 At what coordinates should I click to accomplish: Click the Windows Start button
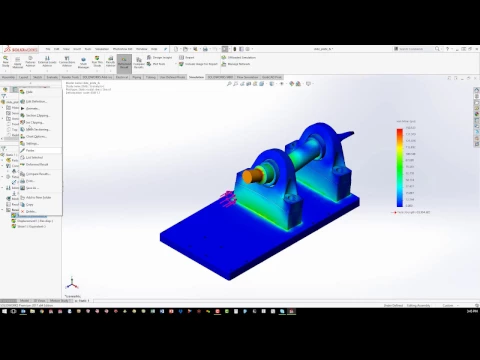4,311
